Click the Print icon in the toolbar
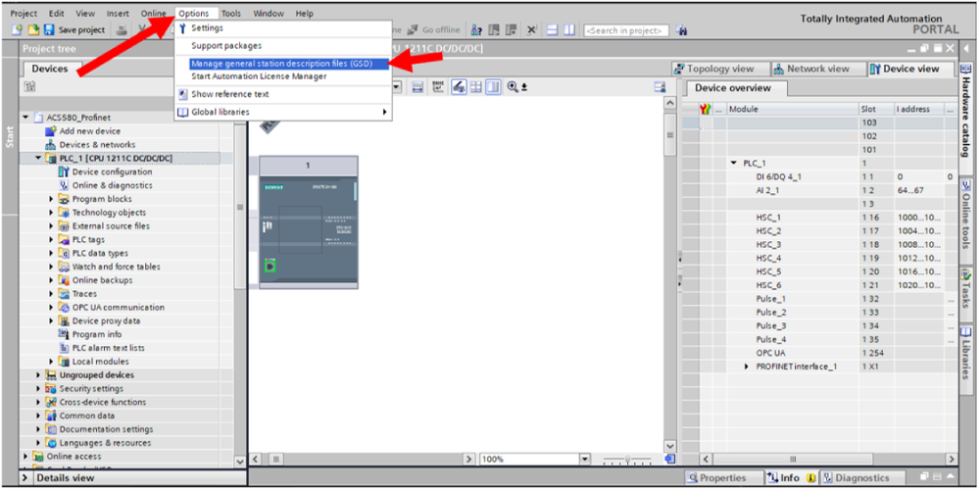The height and width of the screenshot is (490, 980). 122,29
